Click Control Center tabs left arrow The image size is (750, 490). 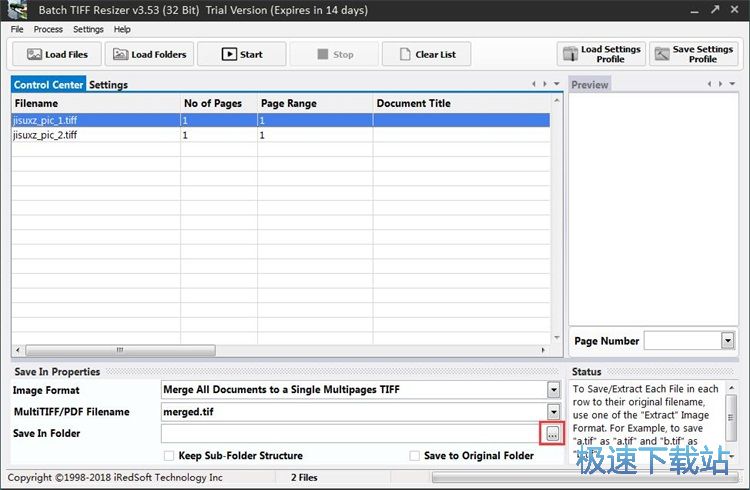[x=534, y=84]
